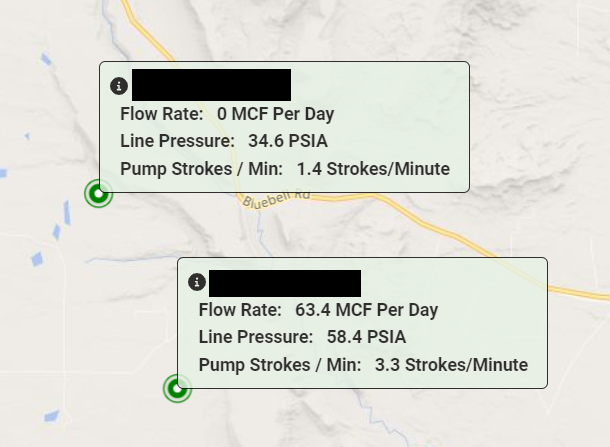Image resolution: width=610 pixels, height=447 pixels.
Task: Click the info icon in the lower popup
Action: (197, 282)
